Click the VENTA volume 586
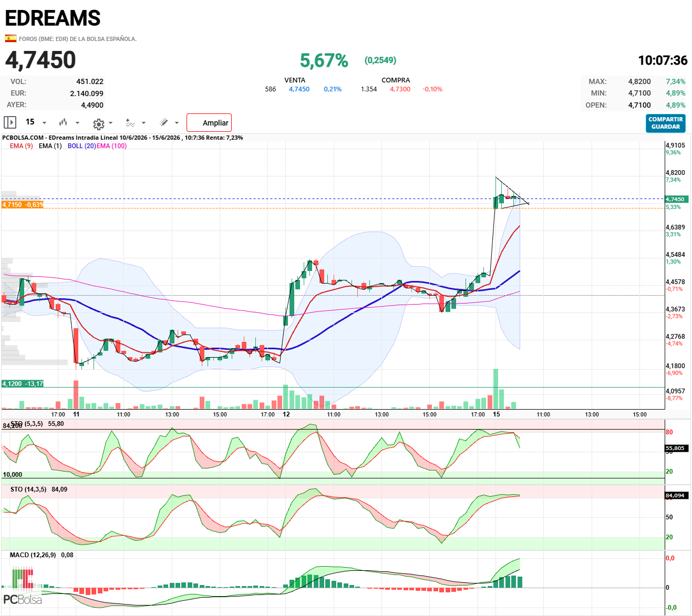This screenshot has height=616, width=692. (x=271, y=89)
